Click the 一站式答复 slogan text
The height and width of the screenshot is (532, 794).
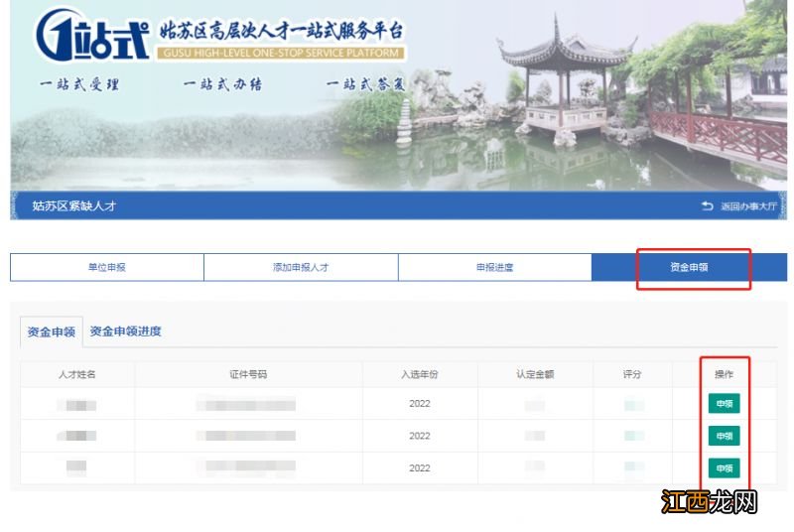click(366, 84)
